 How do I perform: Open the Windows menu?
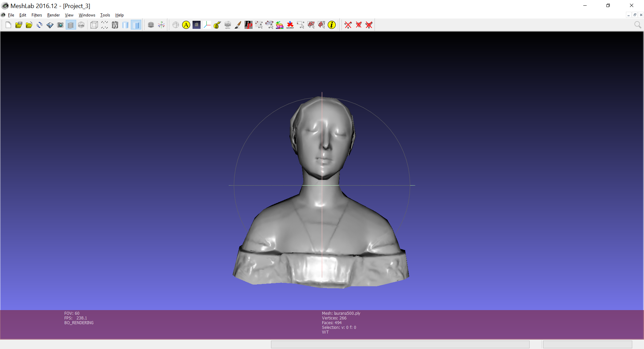pos(87,15)
